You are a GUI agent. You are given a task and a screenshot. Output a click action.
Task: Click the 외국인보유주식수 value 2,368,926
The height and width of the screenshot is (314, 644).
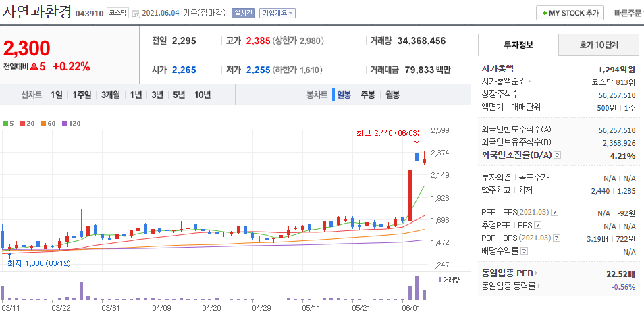pos(619,143)
